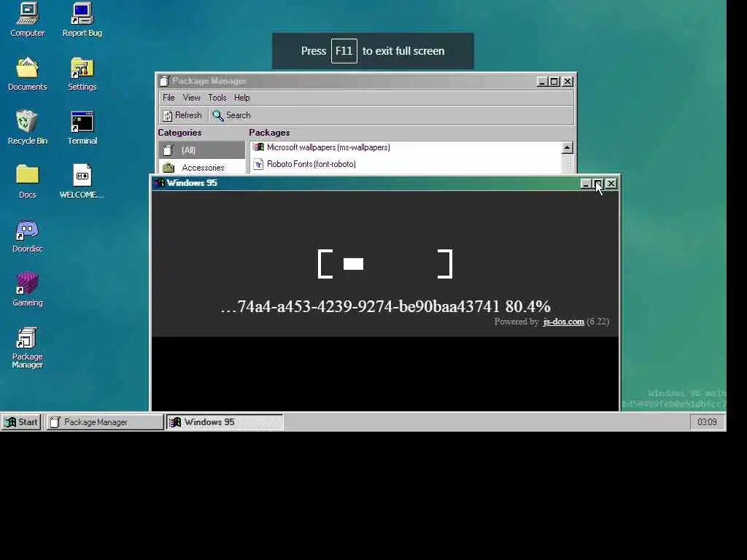This screenshot has height=560, width=747.
Task: Open the Documents folder icon
Action: (x=27, y=74)
